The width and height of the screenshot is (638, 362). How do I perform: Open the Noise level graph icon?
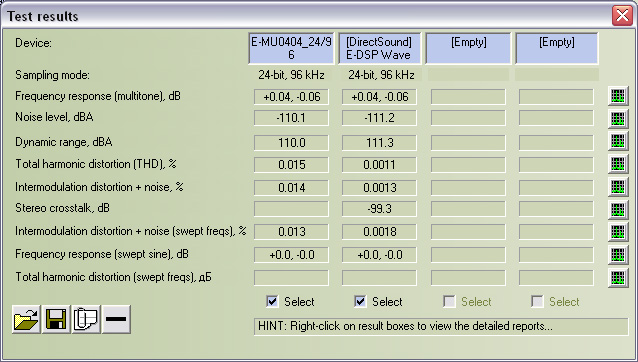click(x=618, y=119)
